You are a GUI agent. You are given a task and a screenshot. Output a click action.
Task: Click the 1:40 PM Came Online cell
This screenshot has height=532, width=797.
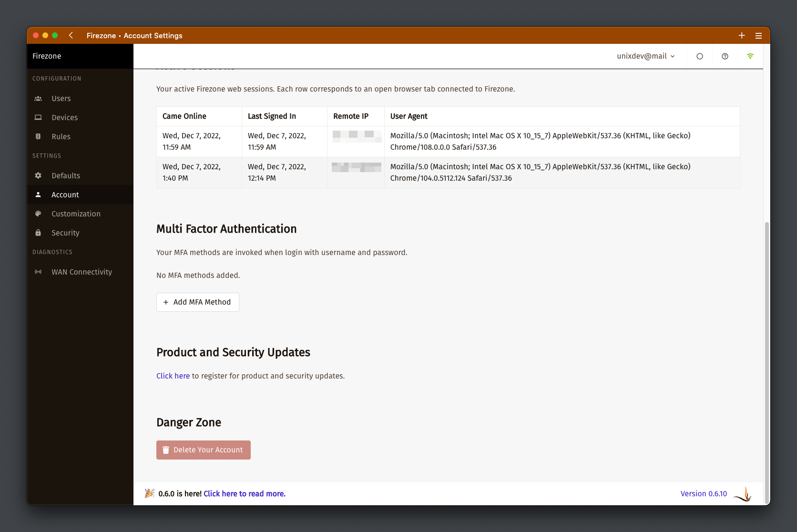pos(199,173)
